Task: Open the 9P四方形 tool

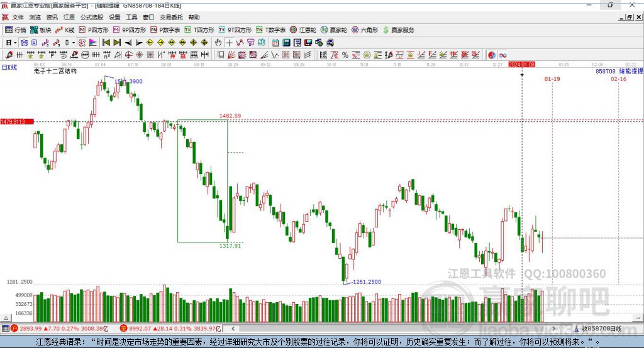Action: point(130,30)
